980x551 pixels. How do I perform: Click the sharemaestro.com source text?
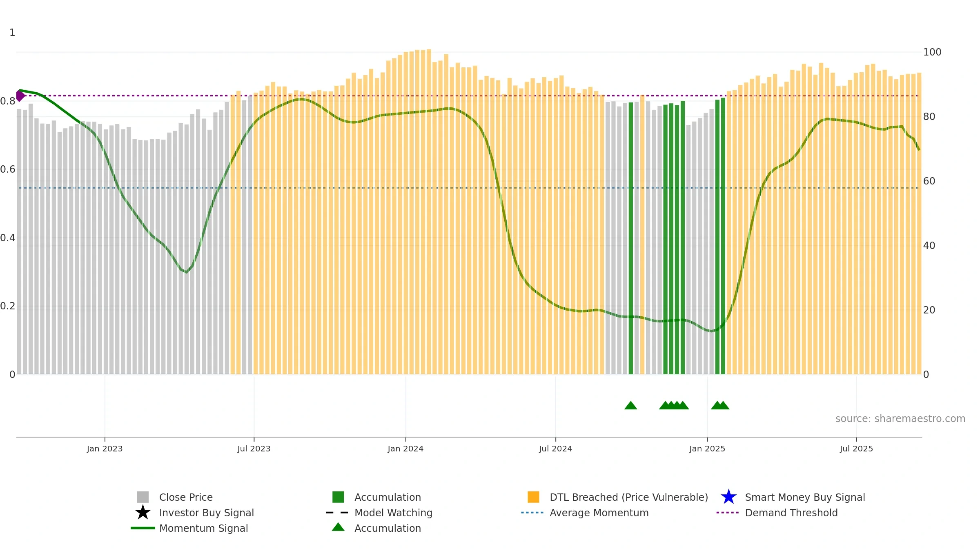tap(900, 419)
